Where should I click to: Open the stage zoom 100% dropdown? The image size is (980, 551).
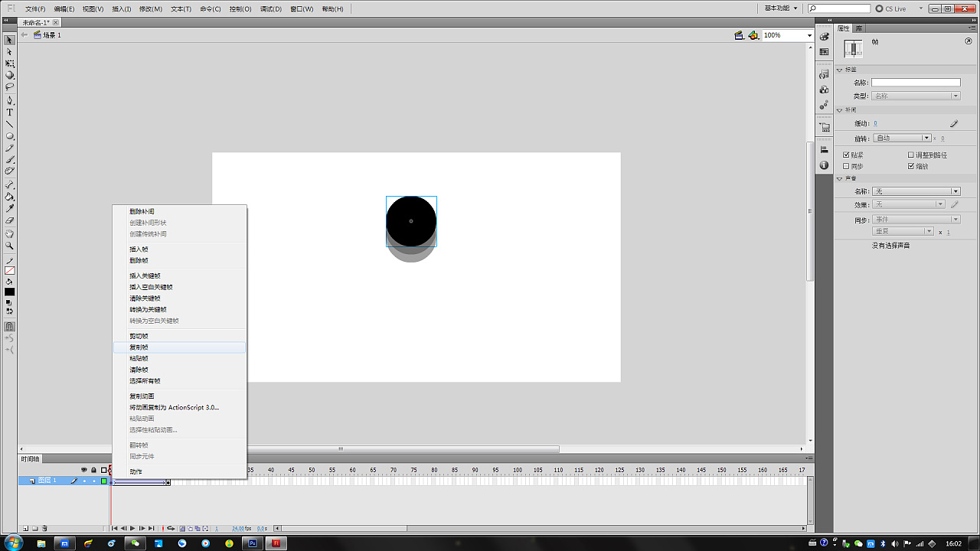point(809,35)
